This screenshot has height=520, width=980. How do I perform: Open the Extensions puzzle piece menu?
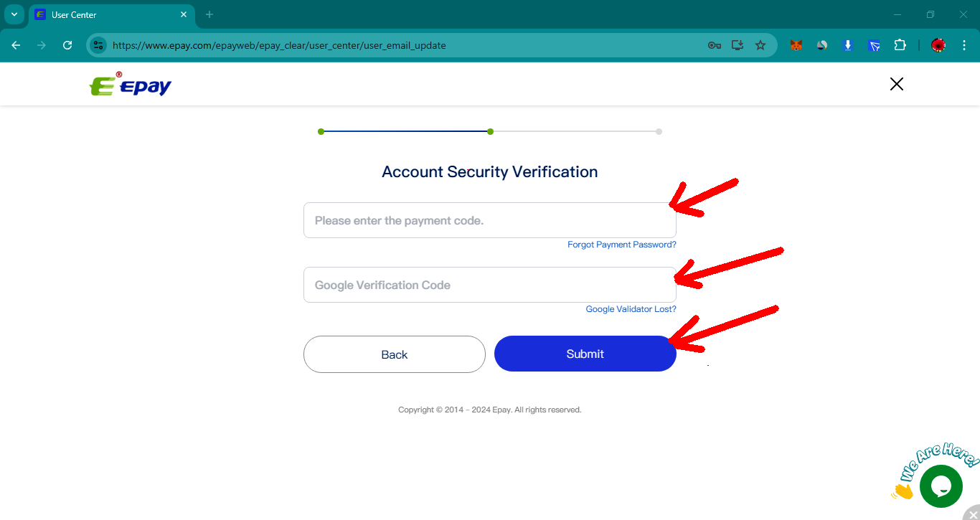(900, 45)
